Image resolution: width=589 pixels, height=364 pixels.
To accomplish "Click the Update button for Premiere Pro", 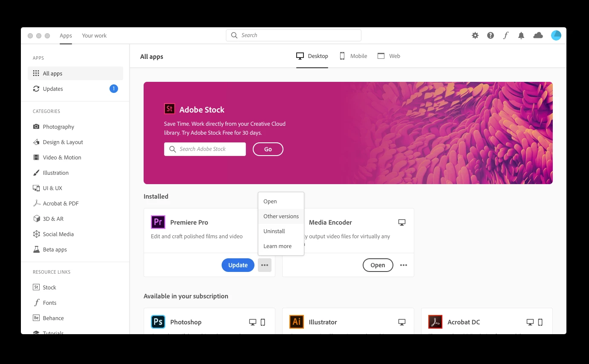I will click(238, 265).
